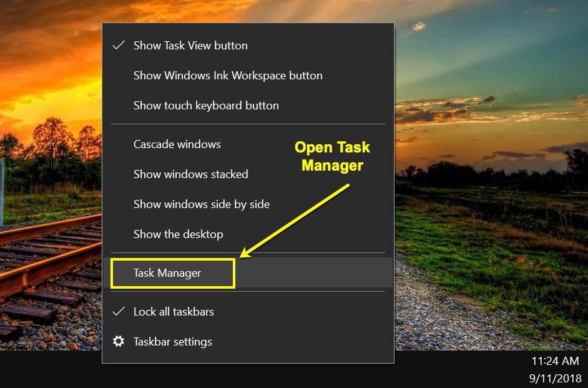
Task: Open Taskbar settings
Action: [x=172, y=342]
